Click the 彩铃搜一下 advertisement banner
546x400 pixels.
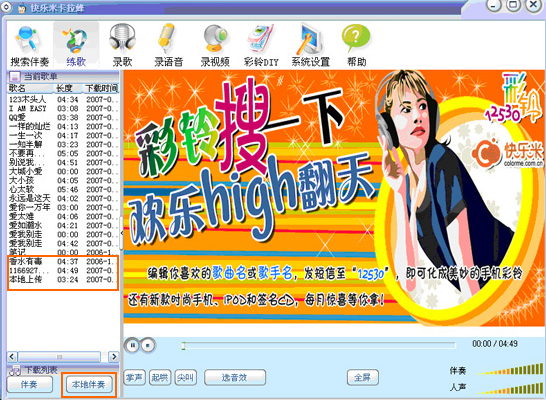[x=334, y=198]
